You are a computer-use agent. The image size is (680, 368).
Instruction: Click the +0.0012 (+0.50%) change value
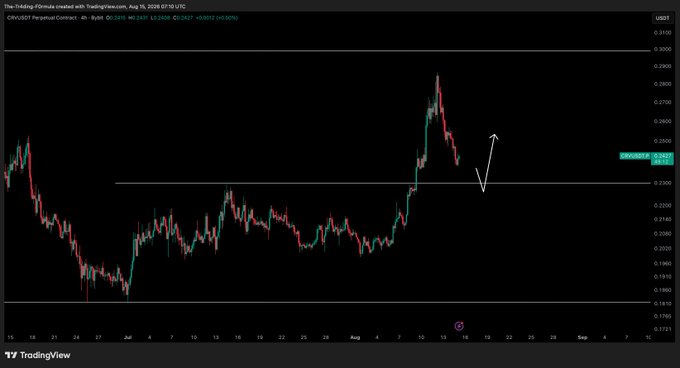(x=217, y=18)
